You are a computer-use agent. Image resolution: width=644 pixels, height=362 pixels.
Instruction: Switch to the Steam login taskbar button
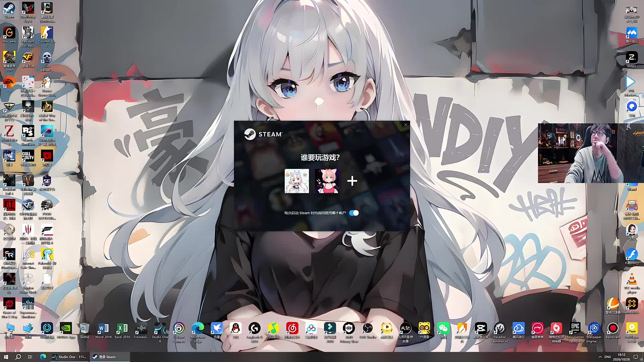(x=109, y=357)
